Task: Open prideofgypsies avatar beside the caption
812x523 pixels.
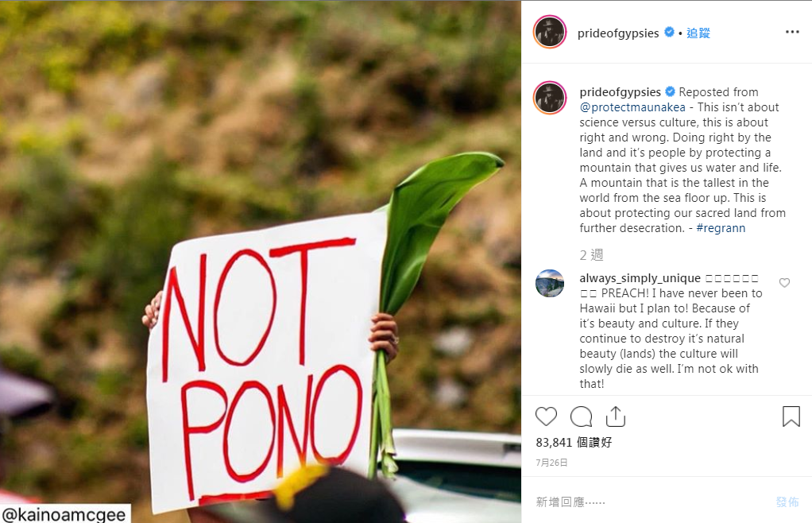Action: 550,97
